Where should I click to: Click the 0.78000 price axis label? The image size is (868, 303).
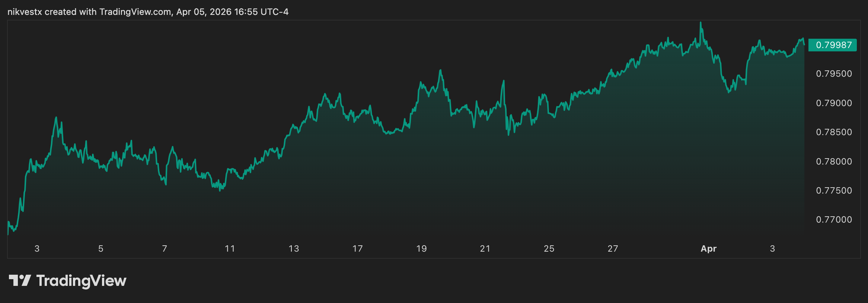(x=834, y=162)
